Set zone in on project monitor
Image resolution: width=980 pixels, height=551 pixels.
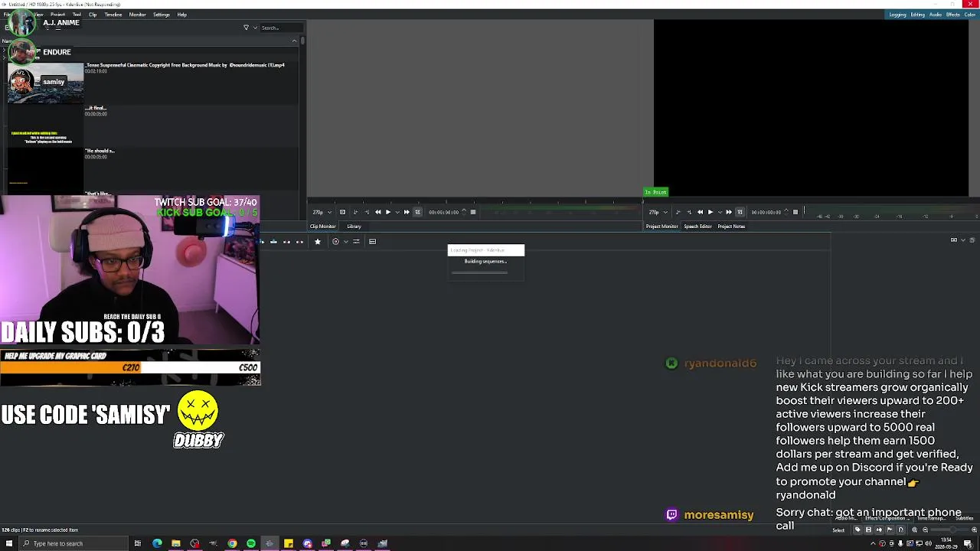click(x=678, y=212)
